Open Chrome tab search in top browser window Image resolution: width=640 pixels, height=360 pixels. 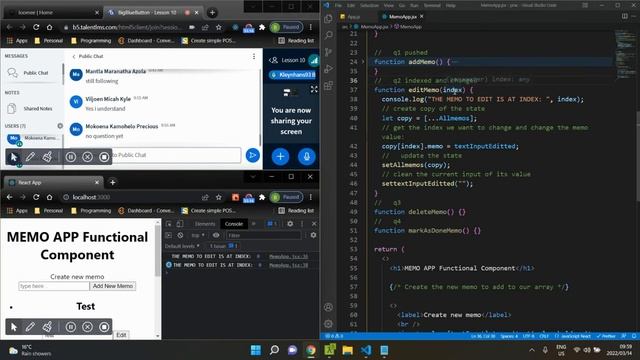coord(253,6)
